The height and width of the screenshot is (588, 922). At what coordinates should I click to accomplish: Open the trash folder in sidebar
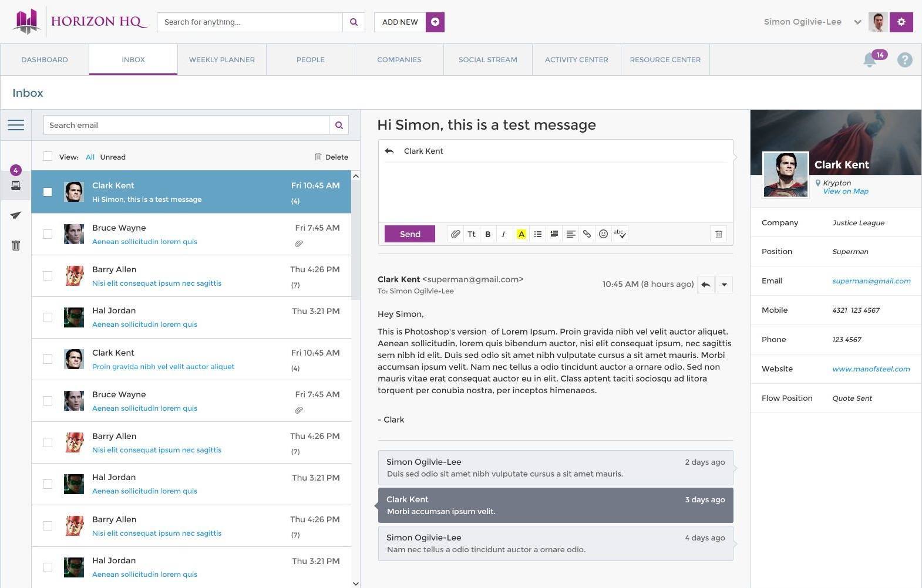pos(16,245)
